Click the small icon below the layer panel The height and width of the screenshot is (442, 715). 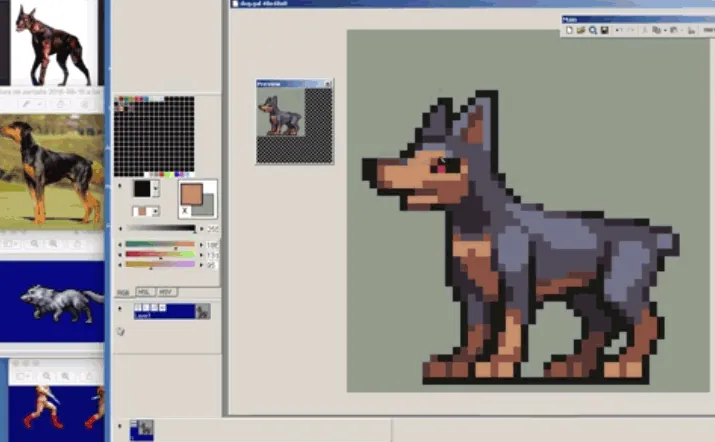point(120,332)
